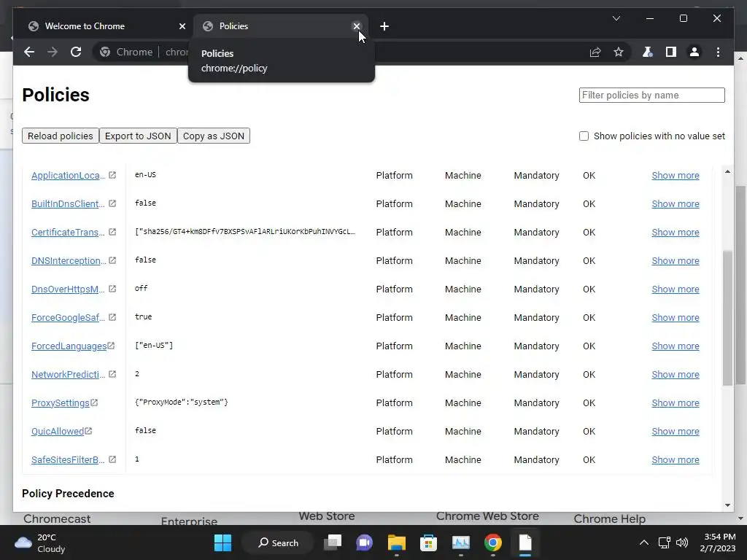Show hidden system tray icons
This screenshot has width=747, height=560.
tap(643, 542)
